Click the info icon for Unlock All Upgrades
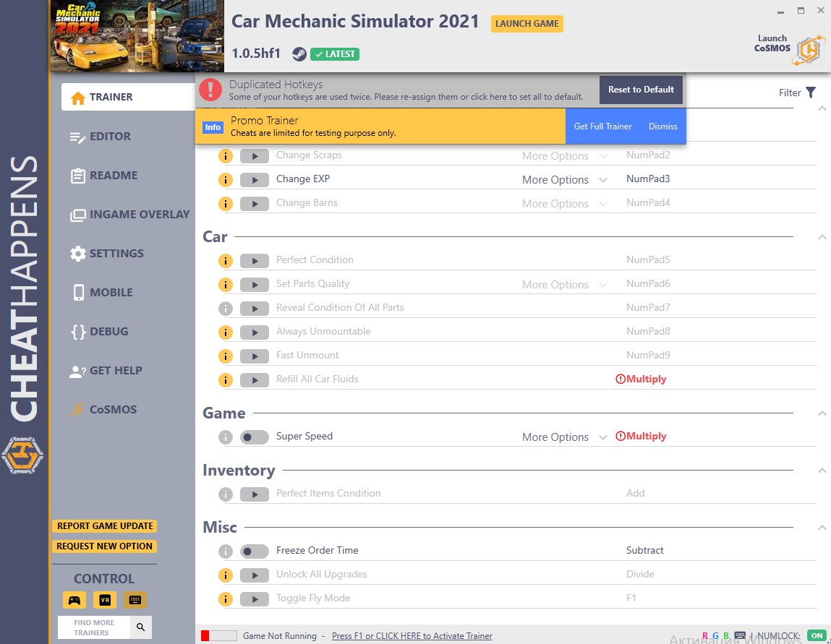This screenshot has width=831, height=644. 225,575
